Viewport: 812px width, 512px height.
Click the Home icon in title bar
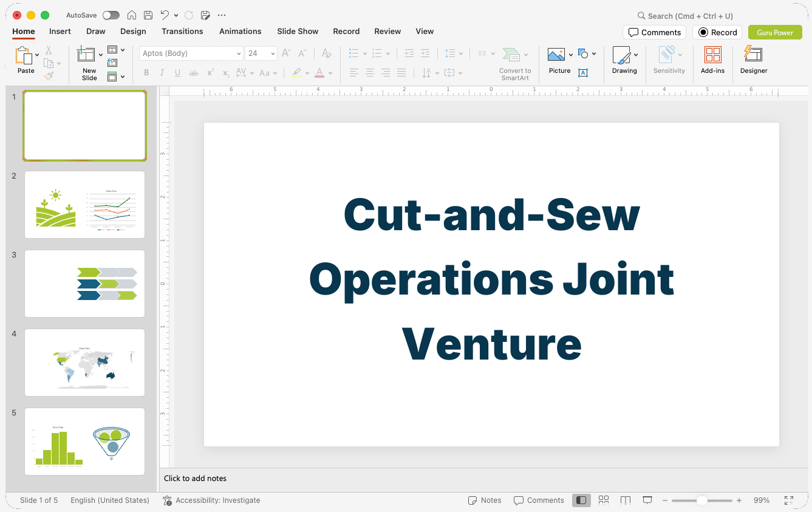click(x=131, y=15)
